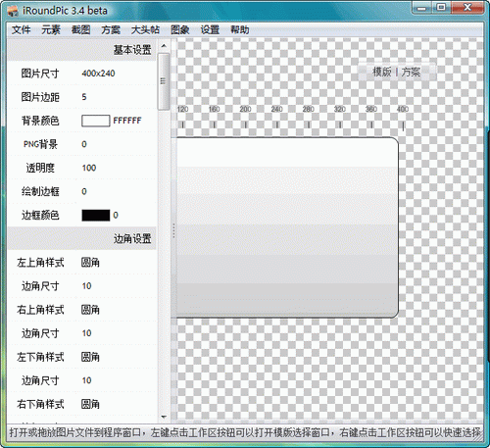Open the 图象 menu
490x448 pixels.
point(180,29)
